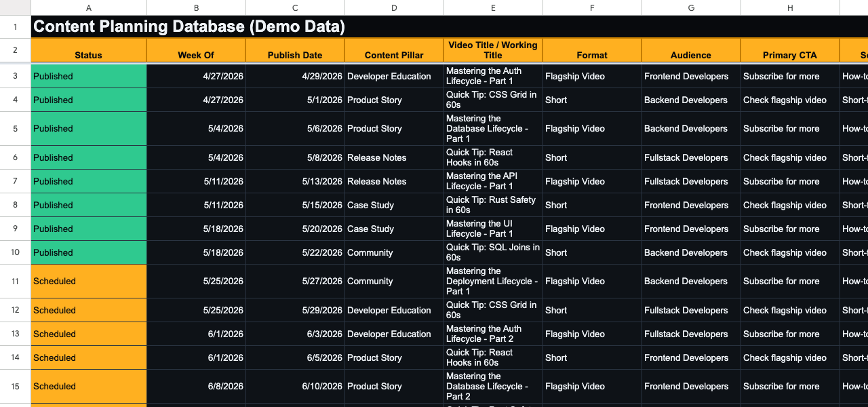Click the Format header cell
The height and width of the screenshot is (407, 868).
coord(592,50)
